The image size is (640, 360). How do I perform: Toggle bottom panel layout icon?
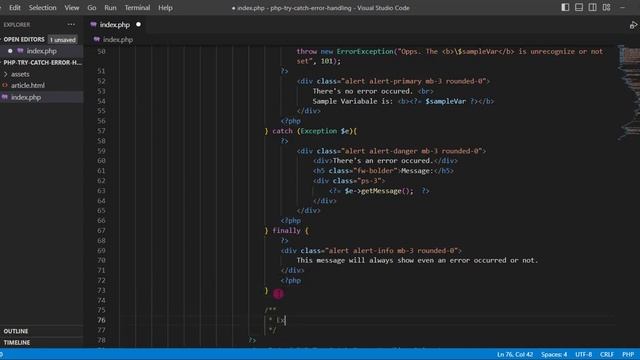[x=579, y=7]
